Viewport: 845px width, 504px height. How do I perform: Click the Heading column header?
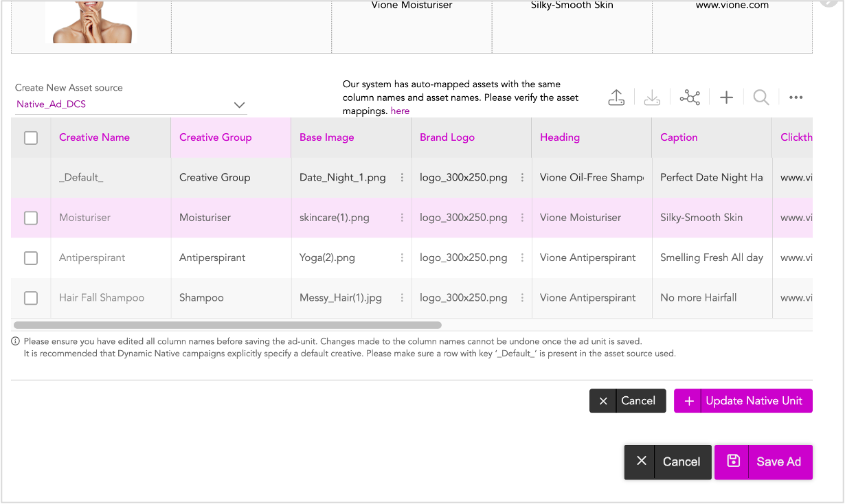559,137
